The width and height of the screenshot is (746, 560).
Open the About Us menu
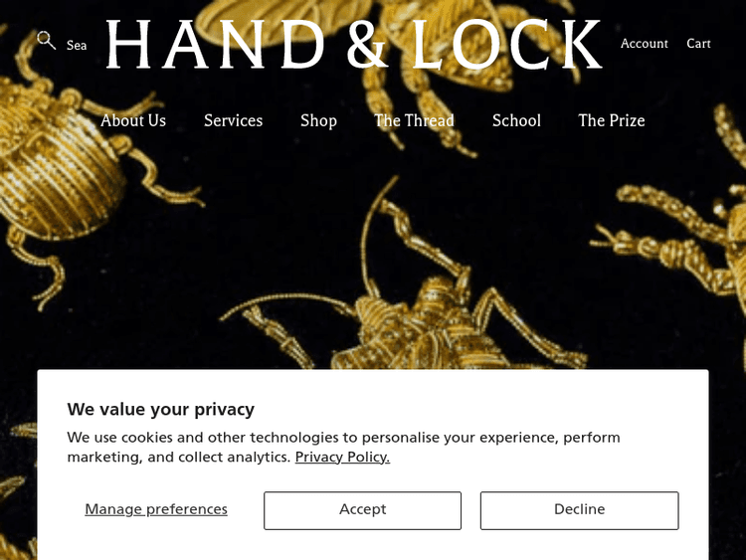coord(133,120)
